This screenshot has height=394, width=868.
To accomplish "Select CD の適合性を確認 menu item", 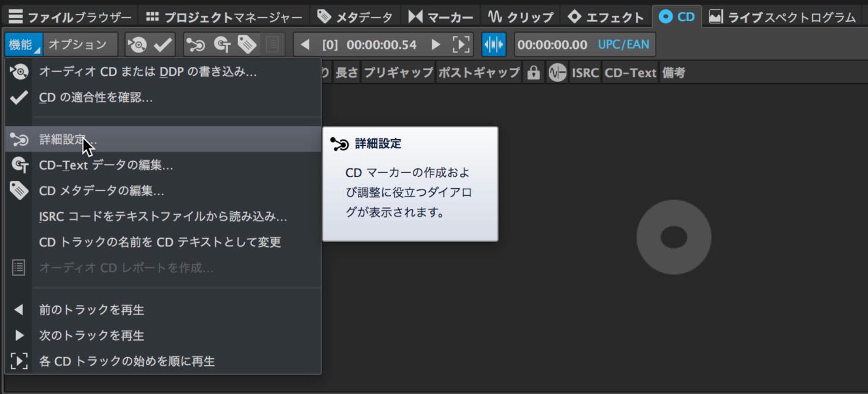I will 163,98.
